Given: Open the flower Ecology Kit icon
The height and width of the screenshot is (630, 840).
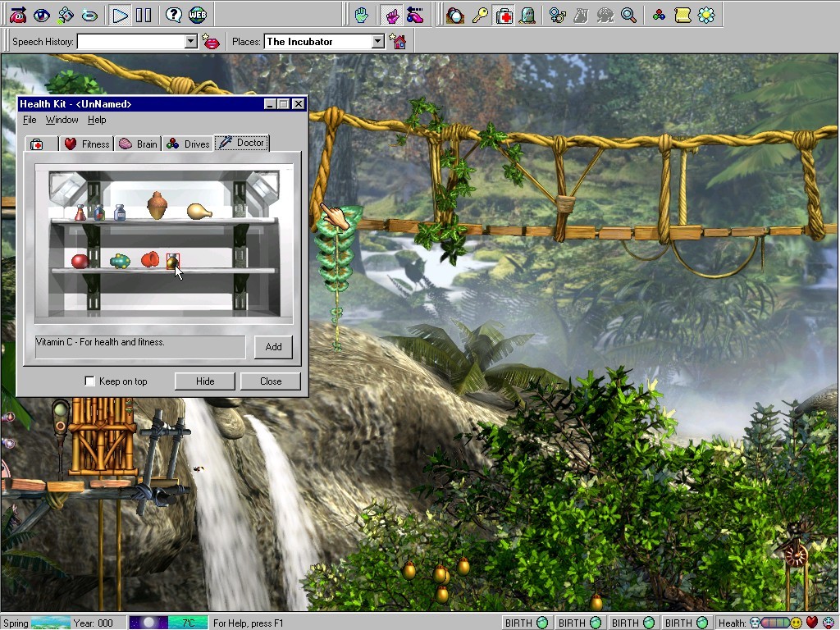Looking at the screenshot, I should pos(706,15).
